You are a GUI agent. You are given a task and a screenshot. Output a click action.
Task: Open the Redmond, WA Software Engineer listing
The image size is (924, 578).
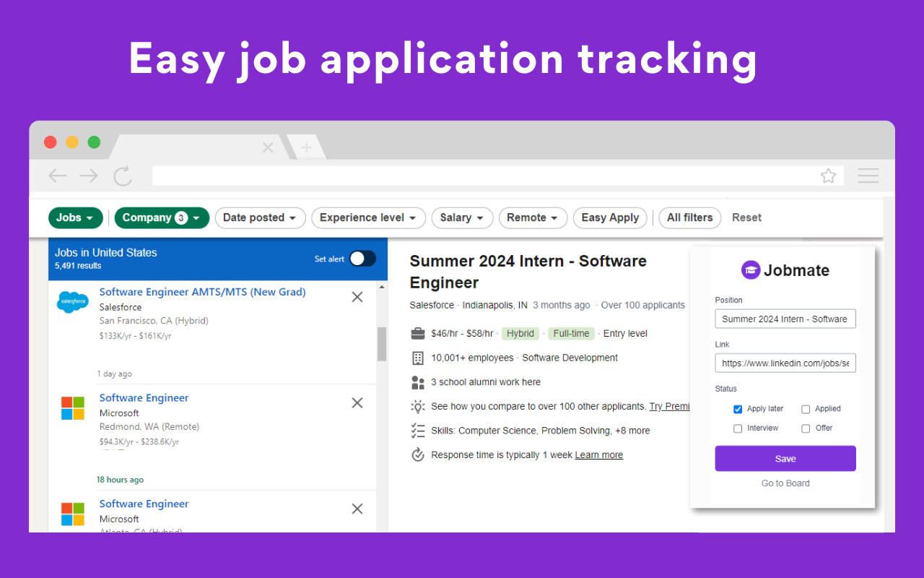(144, 398)
